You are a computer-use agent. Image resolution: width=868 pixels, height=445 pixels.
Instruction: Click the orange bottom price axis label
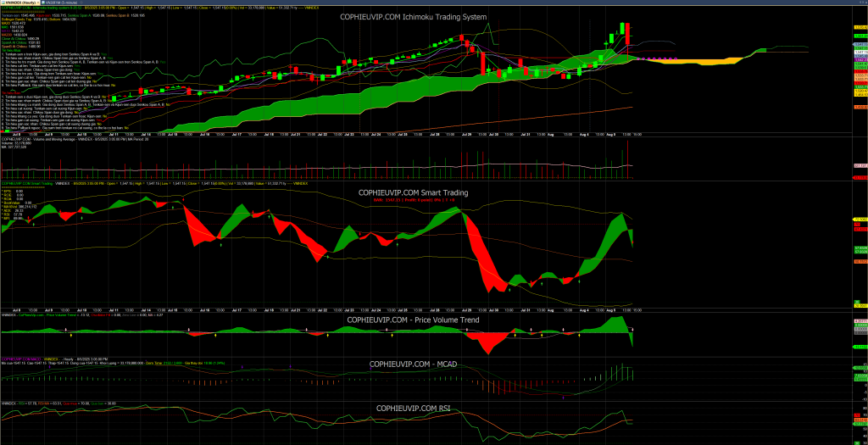point(861,107)
